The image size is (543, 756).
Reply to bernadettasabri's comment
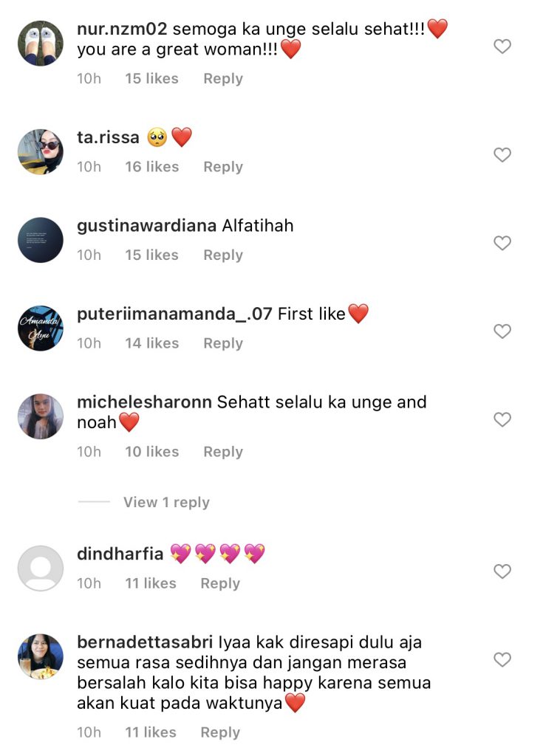[220, 732]
